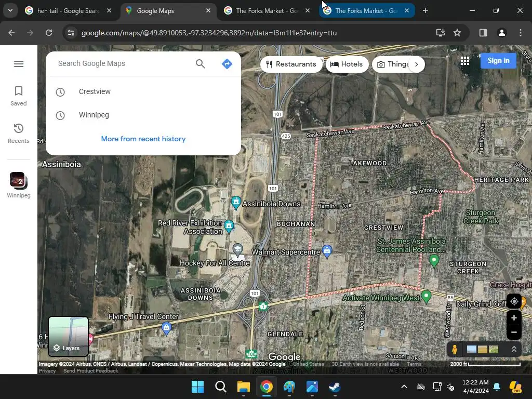Click the Sign in button
532x399 pixels.
[498, 61]
